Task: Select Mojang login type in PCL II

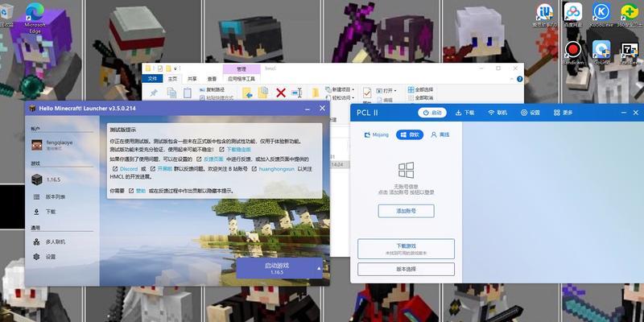Action: tap(376, 134)
